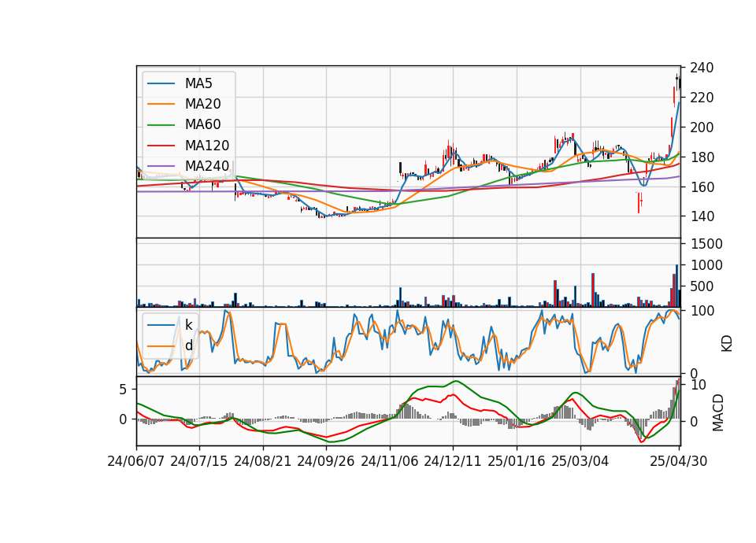Click the 24/09/26 date label
The image size is (756, 543).
[x=325, y=461]
